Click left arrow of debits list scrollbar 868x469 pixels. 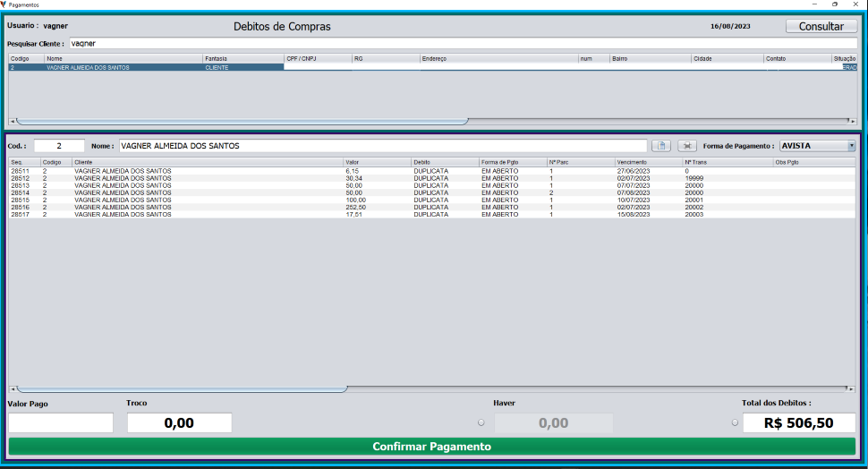click(x=13, y=389)
